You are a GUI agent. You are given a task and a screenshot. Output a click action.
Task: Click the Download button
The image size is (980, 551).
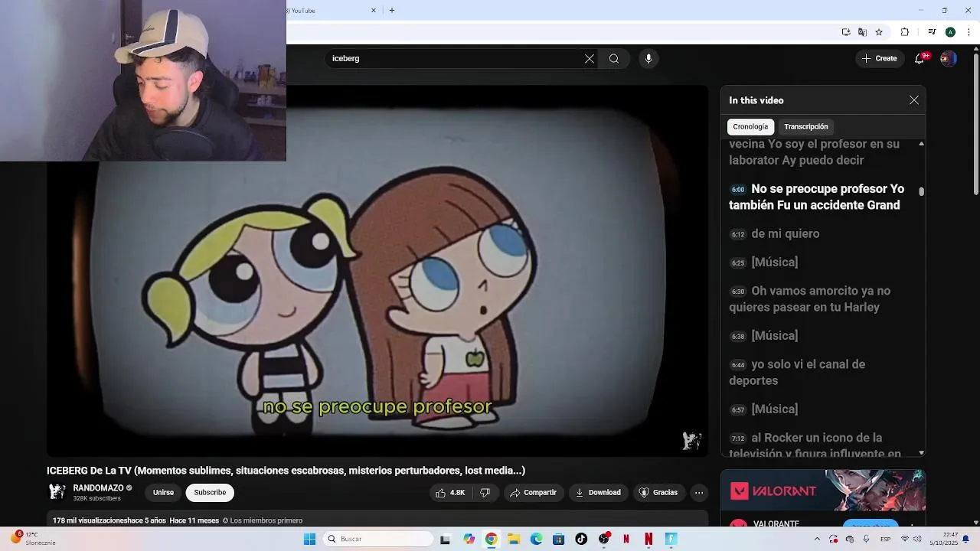point(599,493)
